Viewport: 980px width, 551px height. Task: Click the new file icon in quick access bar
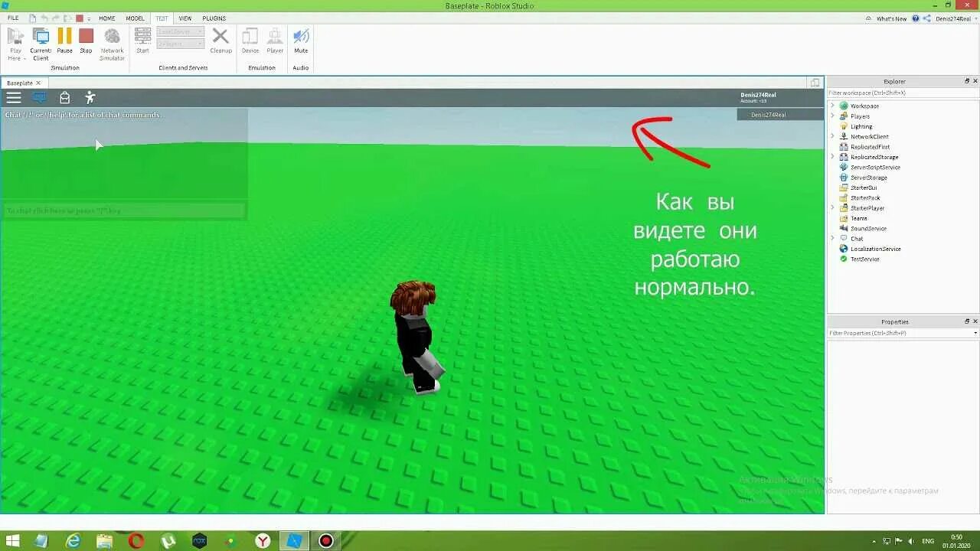click(34, 18)
